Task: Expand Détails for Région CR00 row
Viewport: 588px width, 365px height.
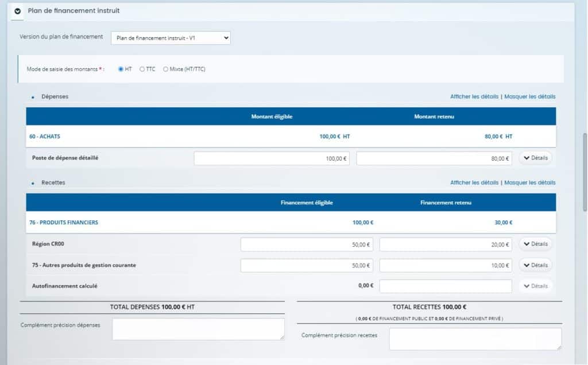Action: click(536, 244)
